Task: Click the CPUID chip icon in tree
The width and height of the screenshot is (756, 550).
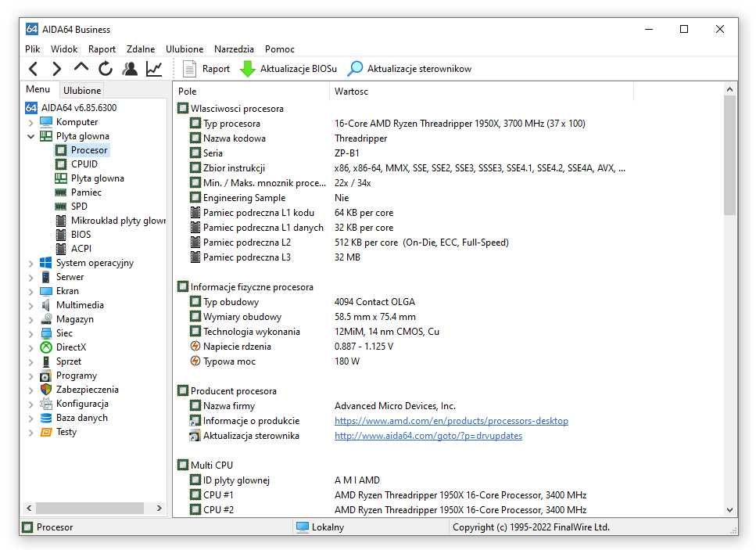Action: point(61,164)
